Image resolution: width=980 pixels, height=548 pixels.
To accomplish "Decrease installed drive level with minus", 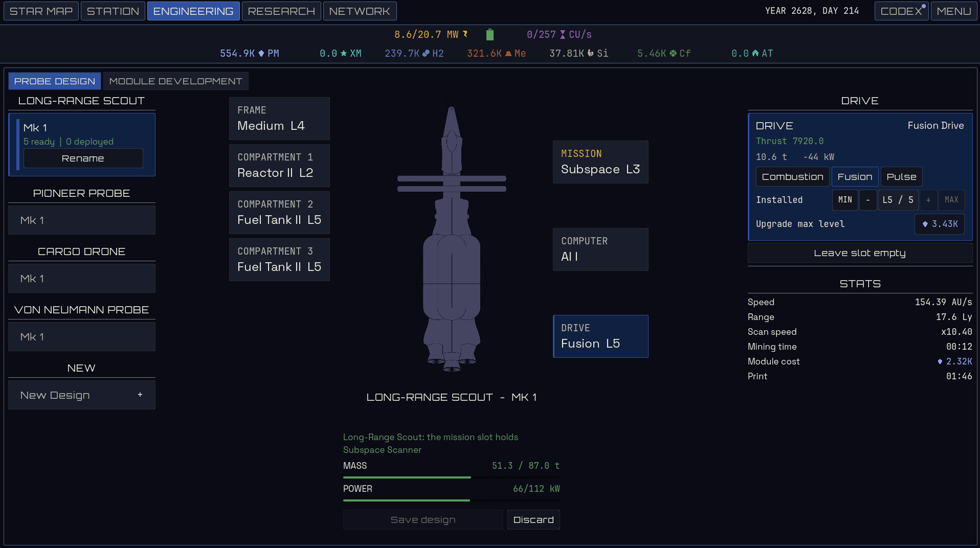I will click(x=868, y=200).
